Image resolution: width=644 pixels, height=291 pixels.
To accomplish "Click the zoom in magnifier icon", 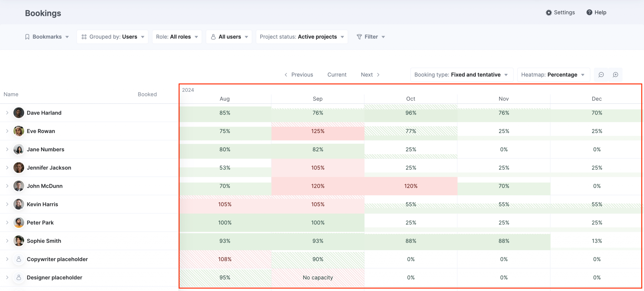I will [616, 75].
